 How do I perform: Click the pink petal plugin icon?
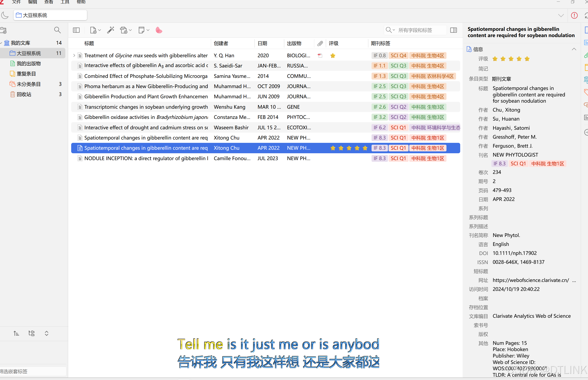[x=159, y=30]
